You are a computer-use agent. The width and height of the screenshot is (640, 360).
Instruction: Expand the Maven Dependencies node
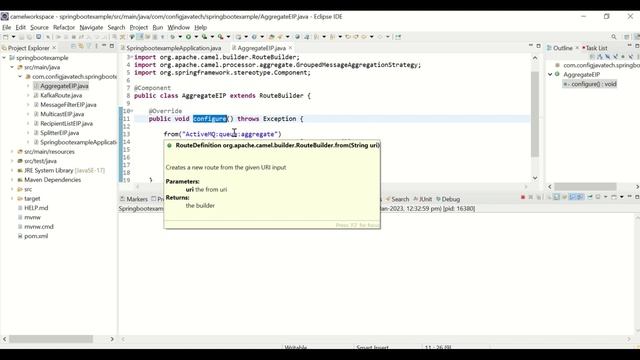click(x=12, y=180)
